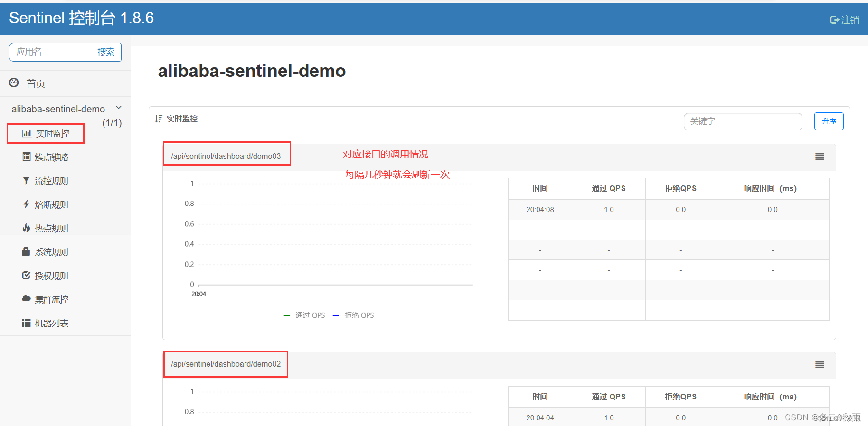This screenshot has width=868, height=426.
Task: Select alibaba-sentinel-demo in sidebar
Action: tap(58, 109)
